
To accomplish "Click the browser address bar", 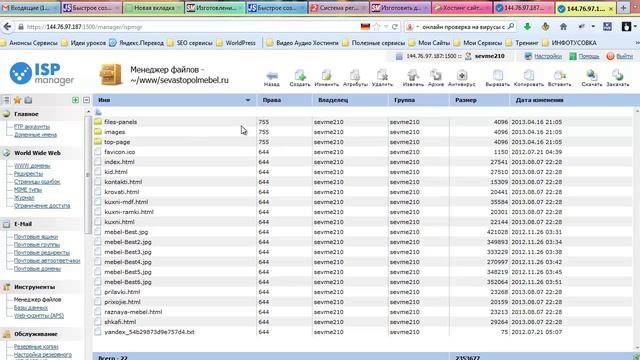I will coord(192,27).
